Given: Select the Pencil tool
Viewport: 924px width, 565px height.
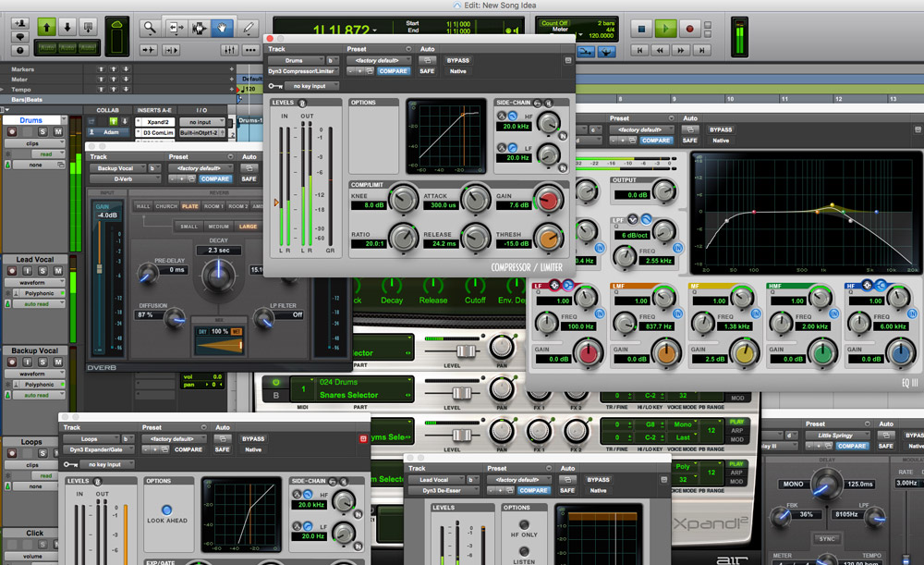Looking at the screenshot, I should click(x=248, y=28).
